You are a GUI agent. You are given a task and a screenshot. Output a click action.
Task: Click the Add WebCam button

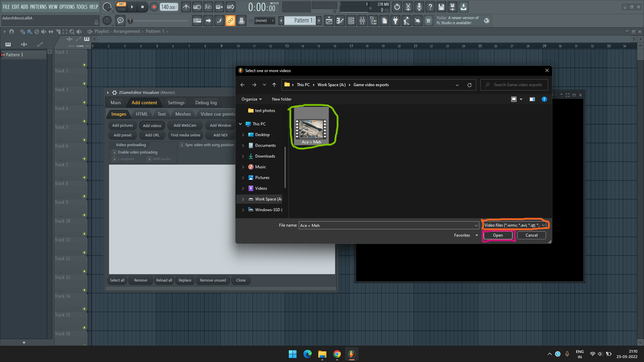[184, 125]
